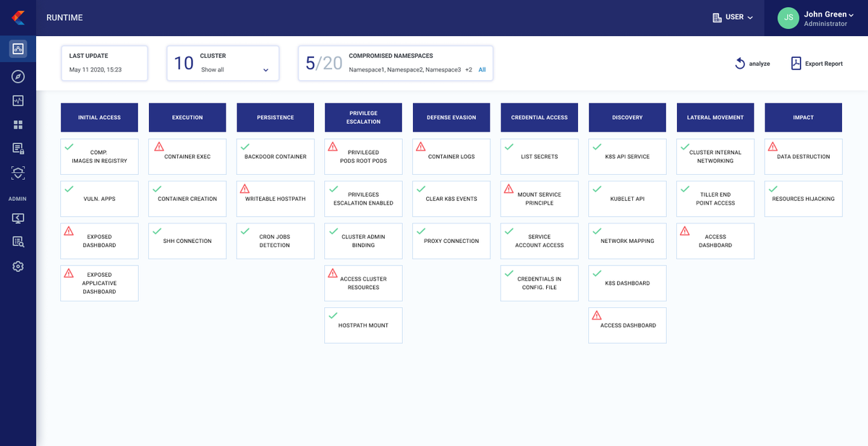The height and width of the screenshot is (446, 868).
Task: Select the Persistence column header
Action: pos(276,117)
